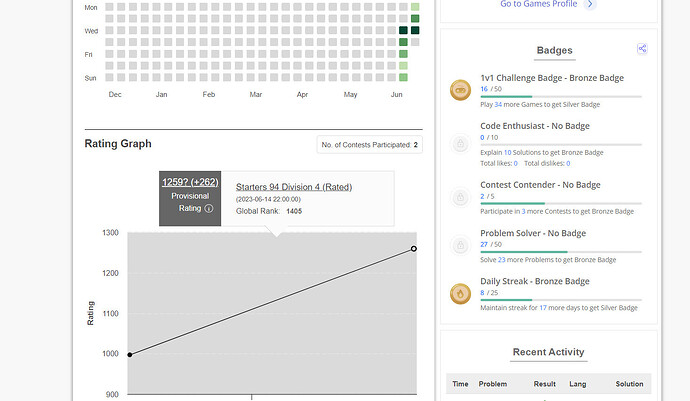The image size is (690, 401).
Task: Click the Total dislikes: 0 text
Action: 547,163
